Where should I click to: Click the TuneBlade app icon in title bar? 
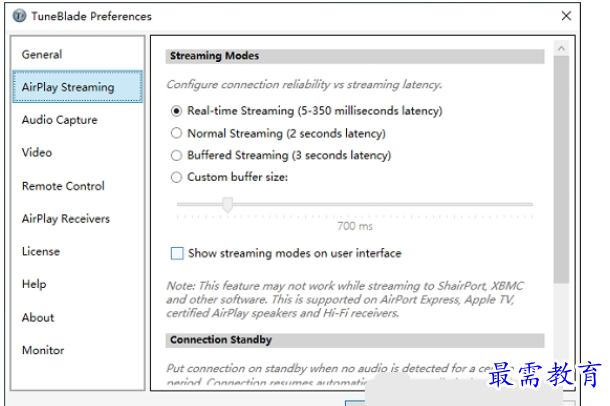pyautogui.click(x=19, y=16)
